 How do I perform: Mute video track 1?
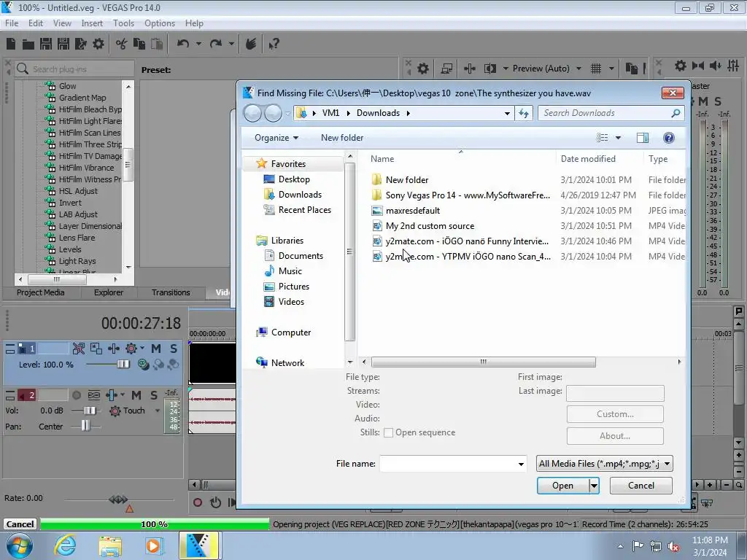coord(156,349)
